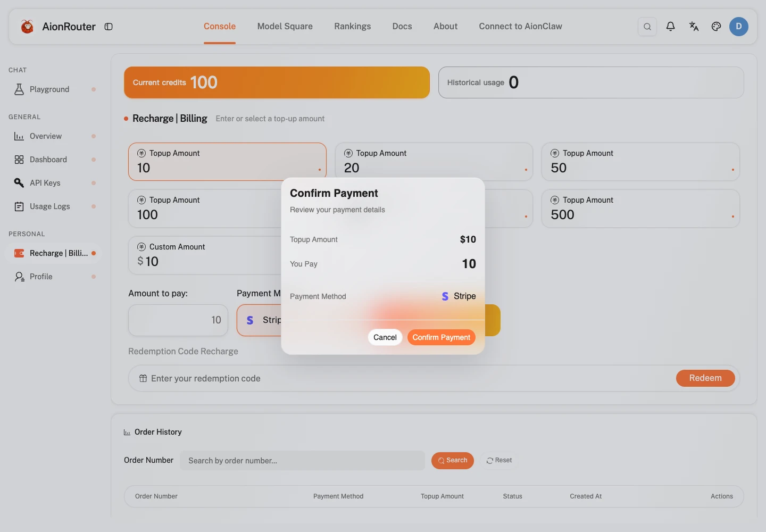766x532 pixels.
Task: Open the language translate icon
Action: 694,26
